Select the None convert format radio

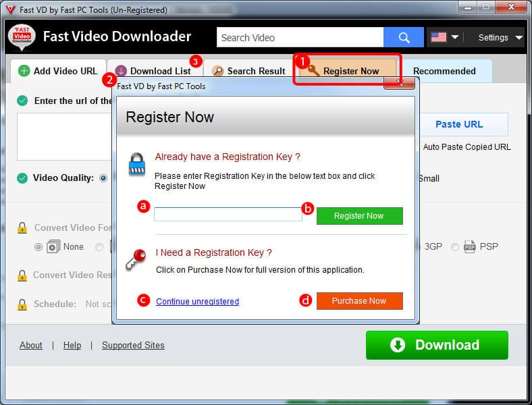coord(38,247)
